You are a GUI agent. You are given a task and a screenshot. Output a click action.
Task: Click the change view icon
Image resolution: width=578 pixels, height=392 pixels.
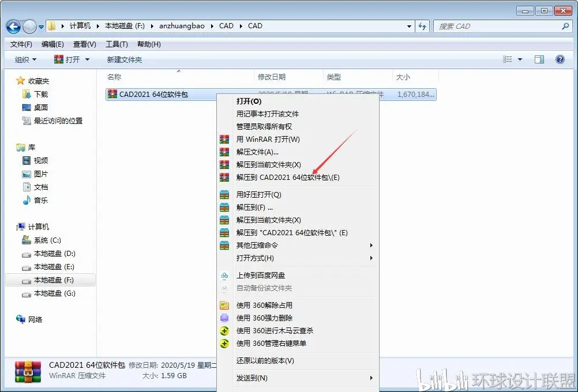click(508, 59)
